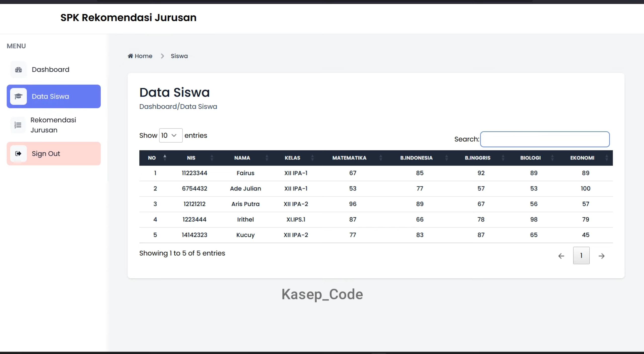
Task: Open Rekomendasi Jurusan menu item
Action: pos(54,125)
